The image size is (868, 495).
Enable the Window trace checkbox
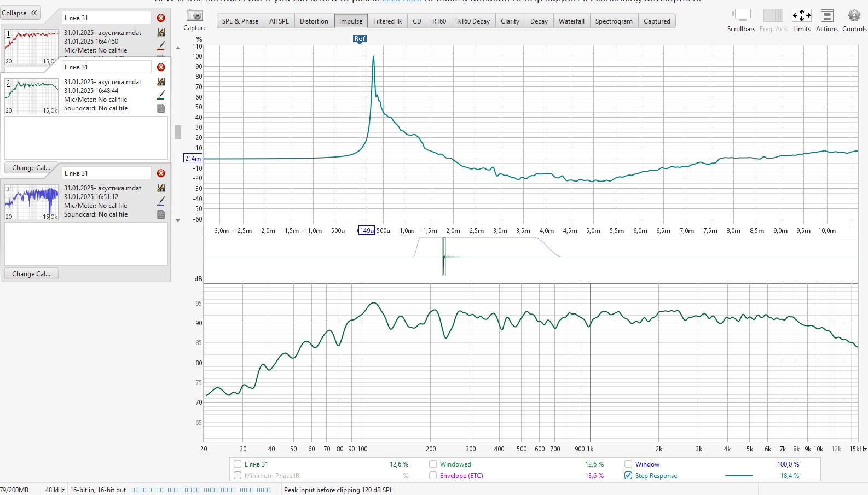pos(628,464)
